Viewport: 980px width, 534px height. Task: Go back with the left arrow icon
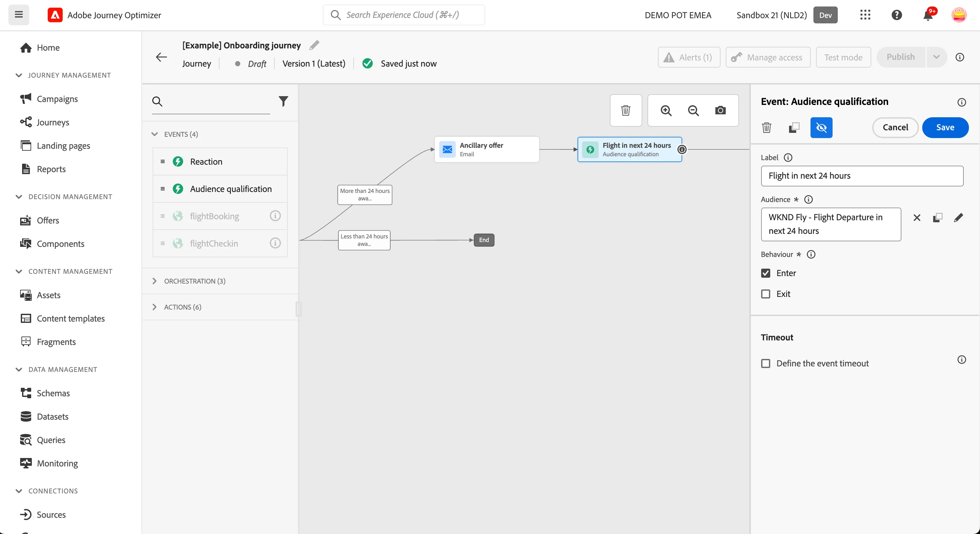(161, 57)
